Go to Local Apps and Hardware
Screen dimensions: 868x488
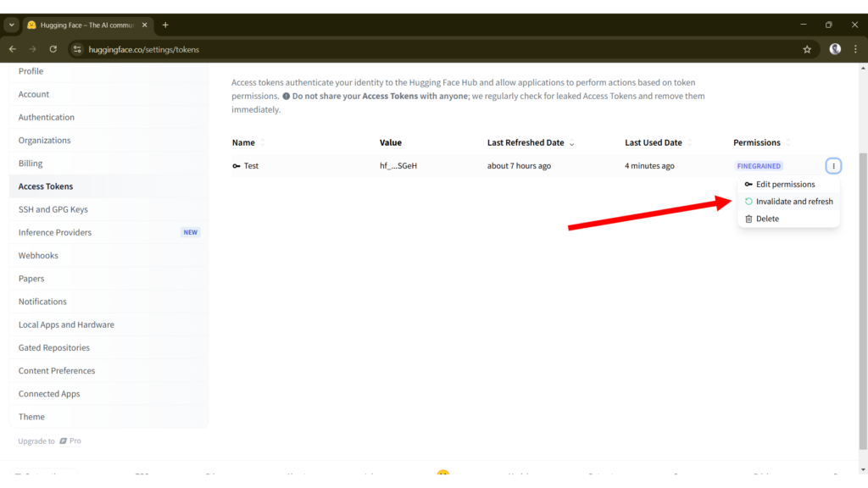109,324
